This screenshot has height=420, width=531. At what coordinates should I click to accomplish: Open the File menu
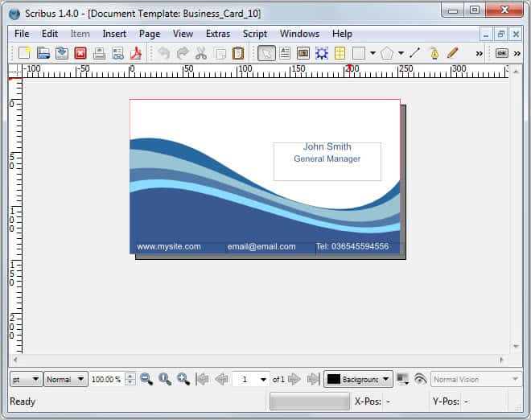tap(22, 34)
